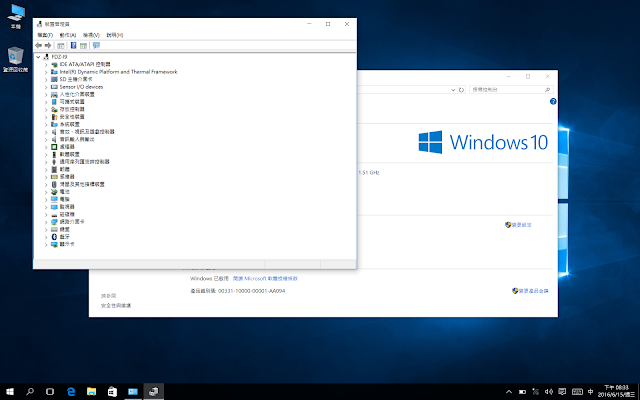Open the address bar dropdown in System window
640x400 pixels.
(453, 90)
